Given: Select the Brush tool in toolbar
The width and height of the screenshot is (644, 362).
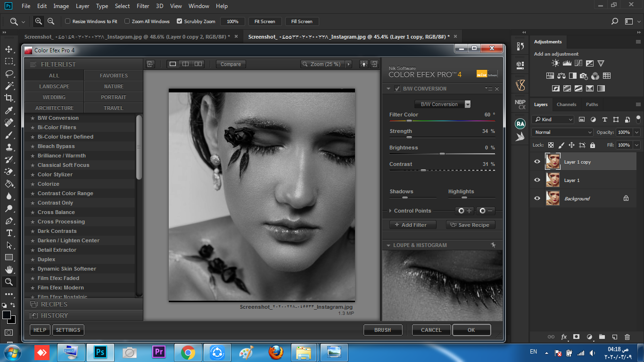Looking at the screenshot, I should point(9,135).
